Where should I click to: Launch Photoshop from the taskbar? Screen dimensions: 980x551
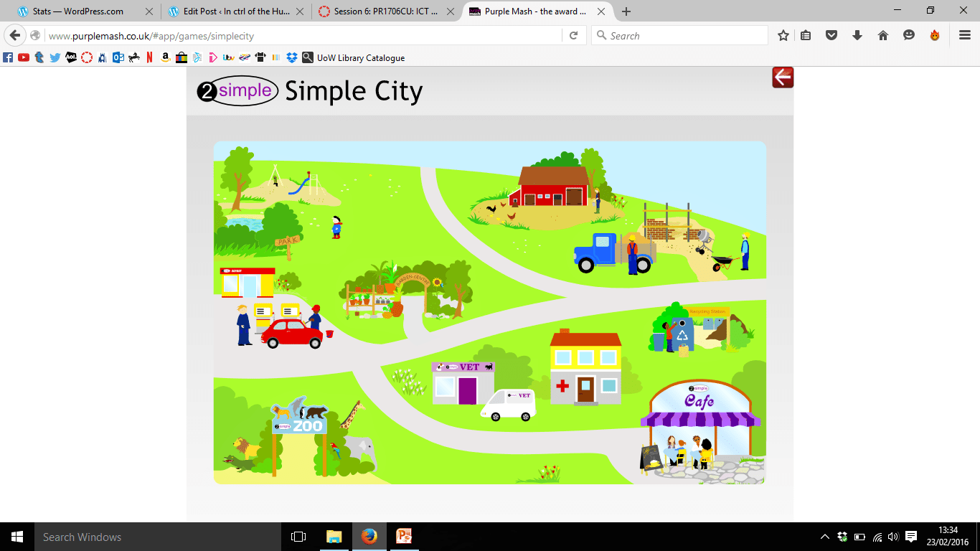pos(404,537)
